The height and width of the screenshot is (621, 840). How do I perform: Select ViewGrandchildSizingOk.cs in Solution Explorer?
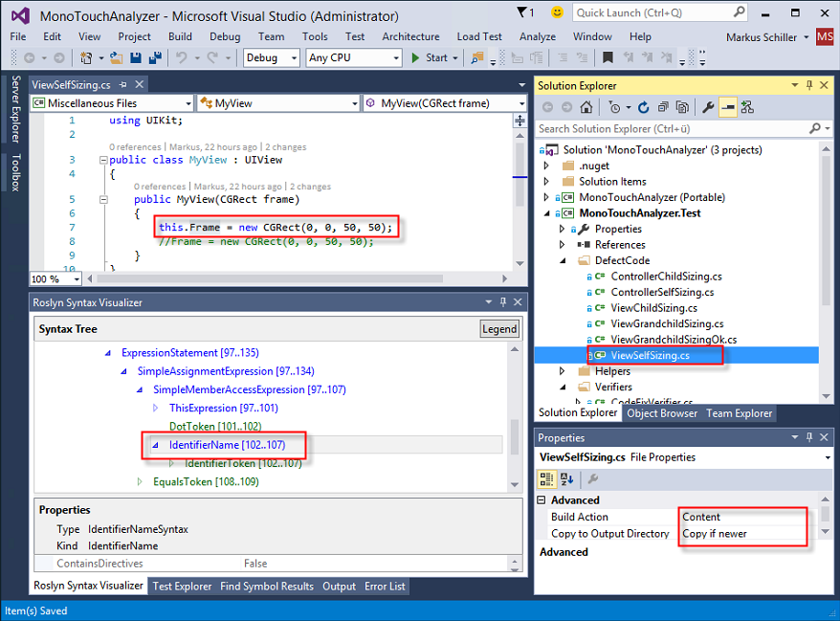click(x=674, y=339)
